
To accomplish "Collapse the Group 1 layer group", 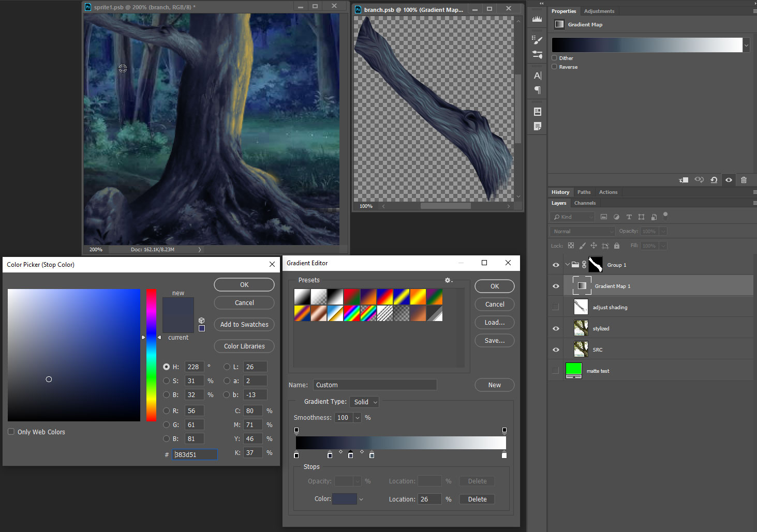I will click(567, 265).
